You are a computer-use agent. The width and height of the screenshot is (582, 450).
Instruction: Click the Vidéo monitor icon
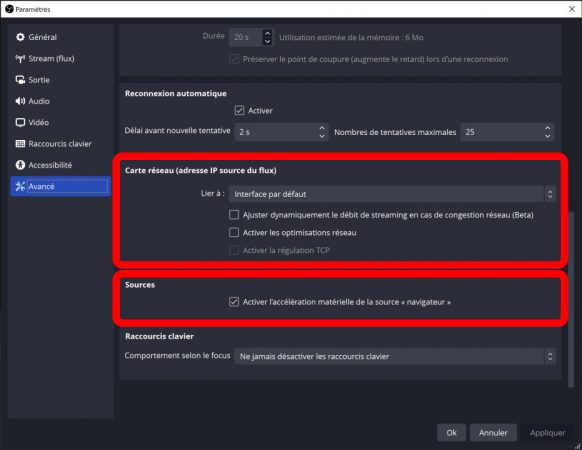[x=20, y=122]
